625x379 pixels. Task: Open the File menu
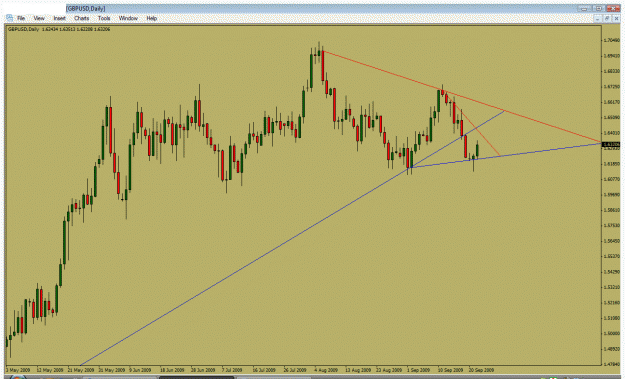pos(21,18)
